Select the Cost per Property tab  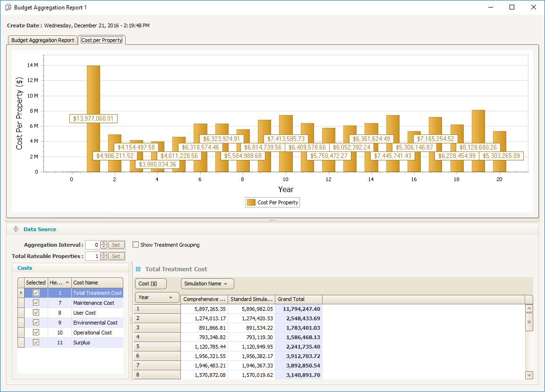102,40
